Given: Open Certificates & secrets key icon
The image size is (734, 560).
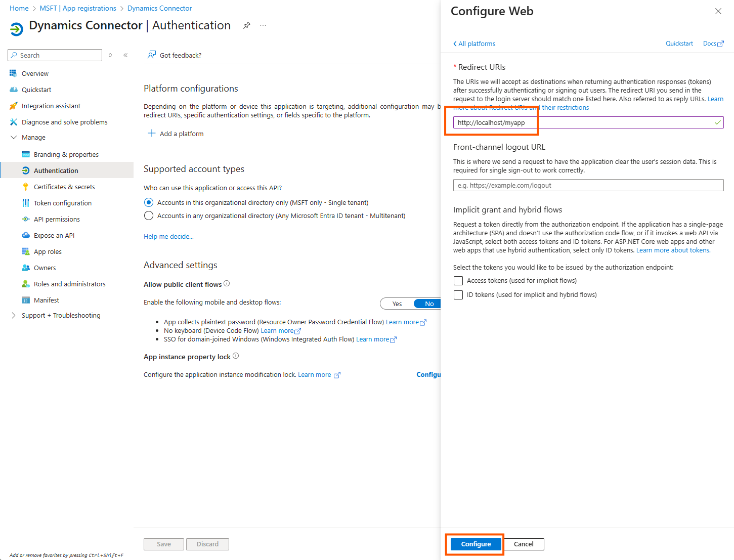Looking at the screenshot, I should tap(26, 187).
